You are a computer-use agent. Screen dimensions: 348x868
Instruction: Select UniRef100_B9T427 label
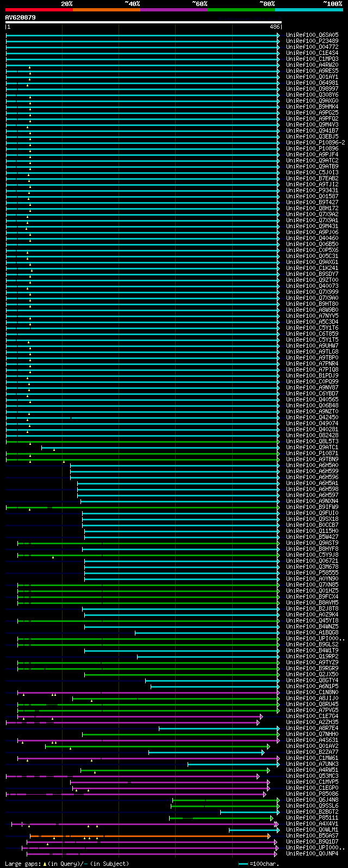(x=312, y=202)
